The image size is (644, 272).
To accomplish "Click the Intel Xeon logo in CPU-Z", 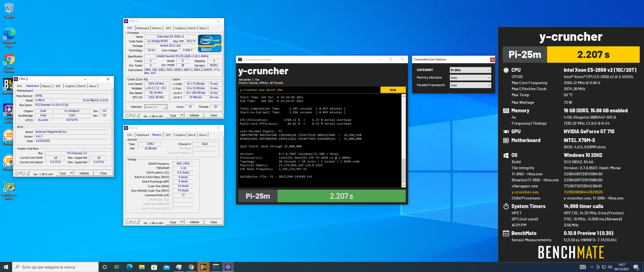I will coord(210,43).
